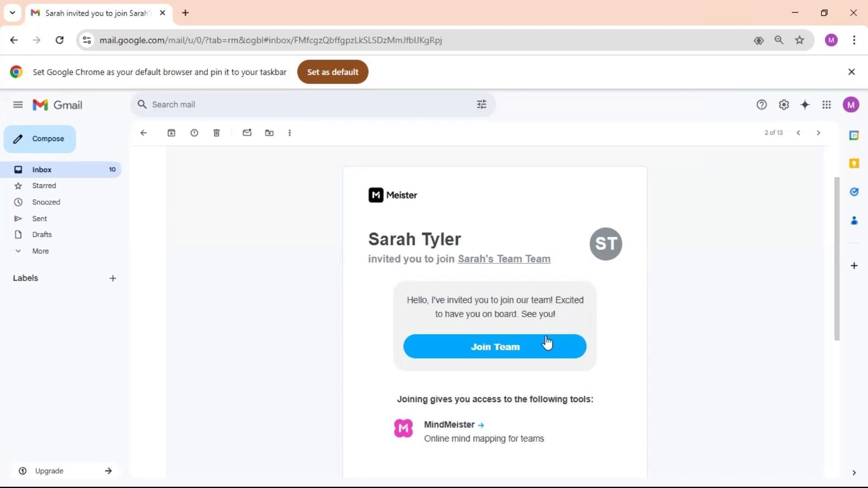Open the Sarah's Team Team link
Screen dimensions: 868x488
[504, 259]
